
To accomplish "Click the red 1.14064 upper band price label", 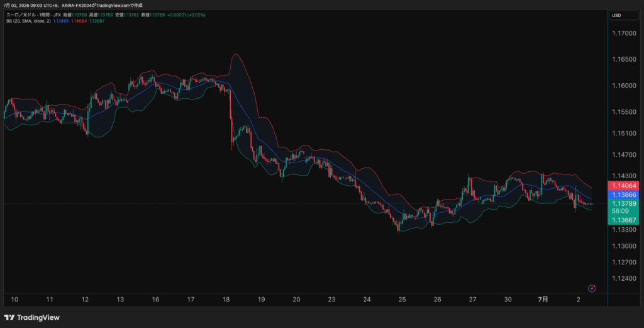I will [623, 186].
